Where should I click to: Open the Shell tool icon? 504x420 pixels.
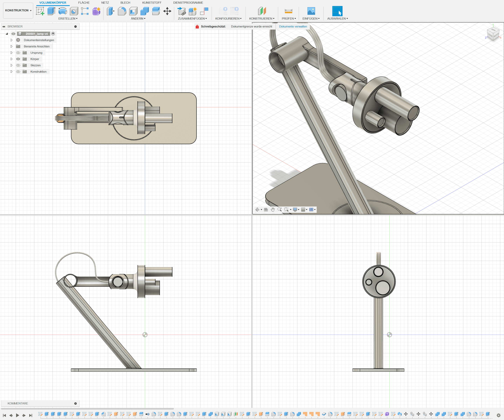[133, 11]
